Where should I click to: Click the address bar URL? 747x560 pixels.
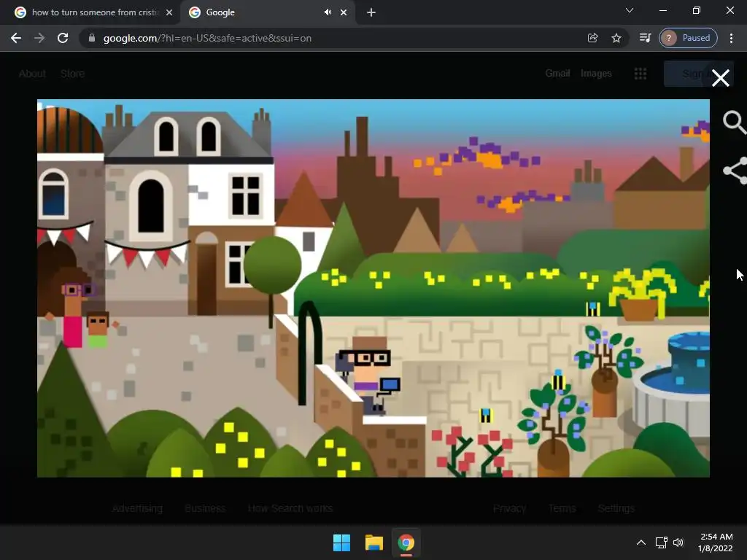tap(207, 38)
